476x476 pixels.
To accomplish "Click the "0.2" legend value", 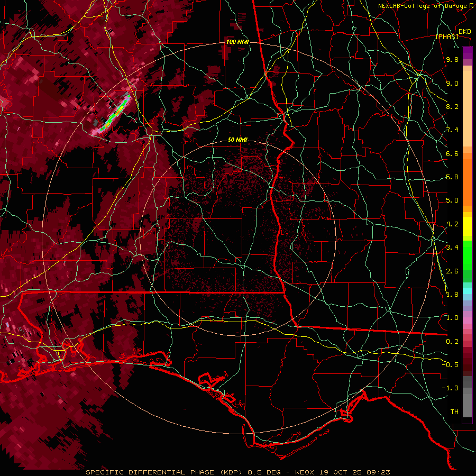I will [x=452, y=342].
